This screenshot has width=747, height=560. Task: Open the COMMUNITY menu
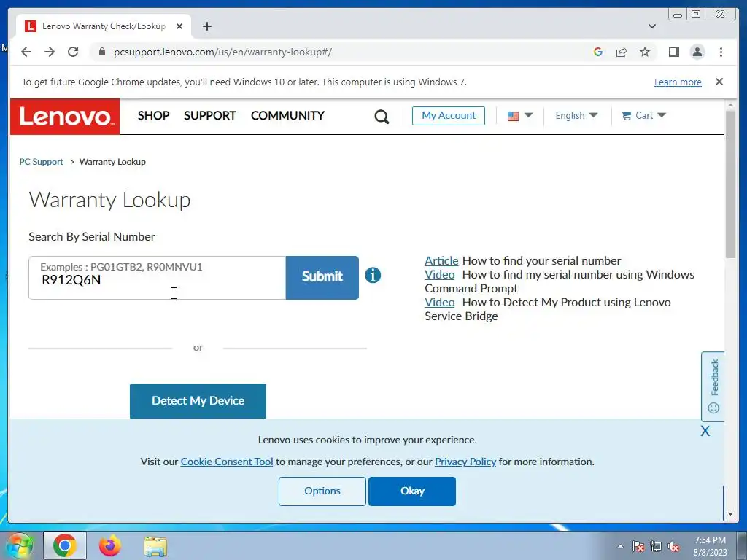pyautogui.click(x=287, y=116)
